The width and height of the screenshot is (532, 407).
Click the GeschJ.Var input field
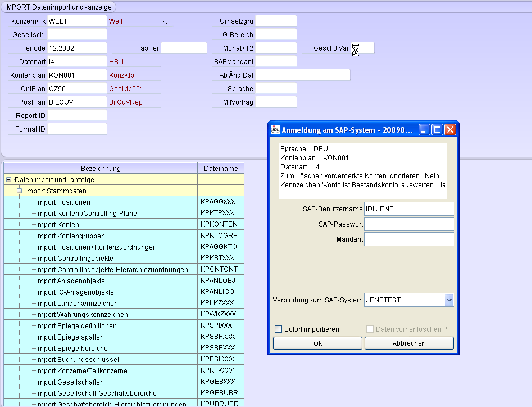[x=362, y=48]
